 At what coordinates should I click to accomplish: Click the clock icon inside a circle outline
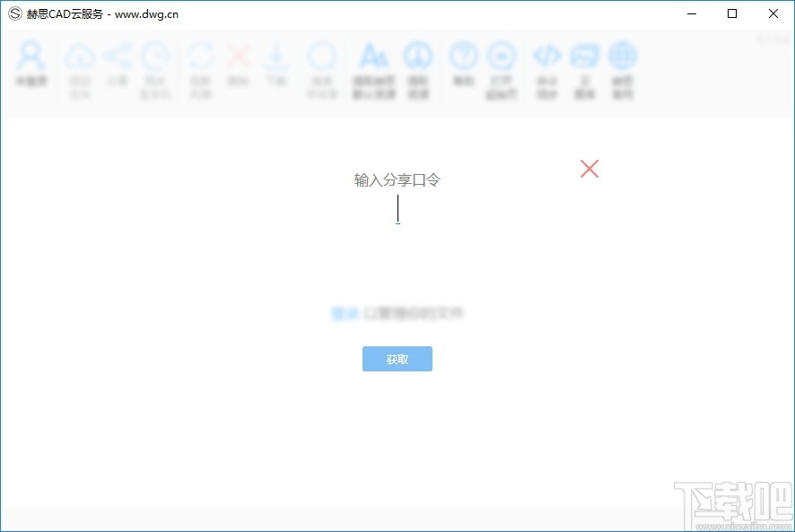pos(501,56)
